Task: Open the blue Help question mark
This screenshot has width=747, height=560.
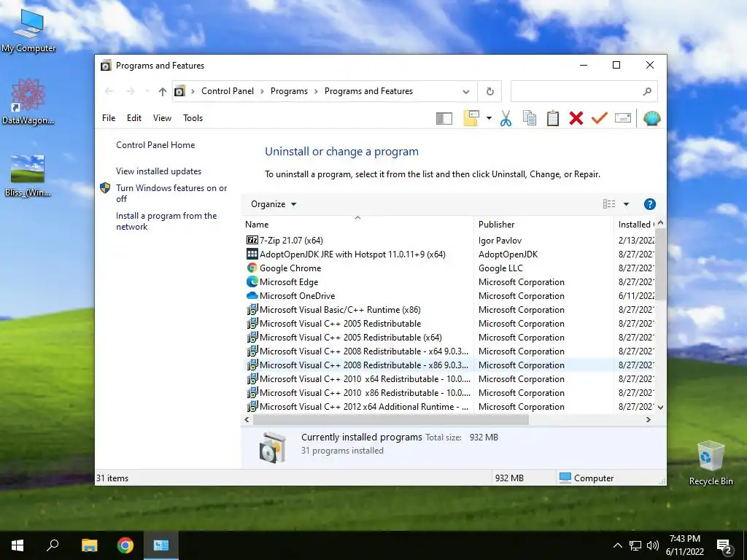Action: click(650, 204)
